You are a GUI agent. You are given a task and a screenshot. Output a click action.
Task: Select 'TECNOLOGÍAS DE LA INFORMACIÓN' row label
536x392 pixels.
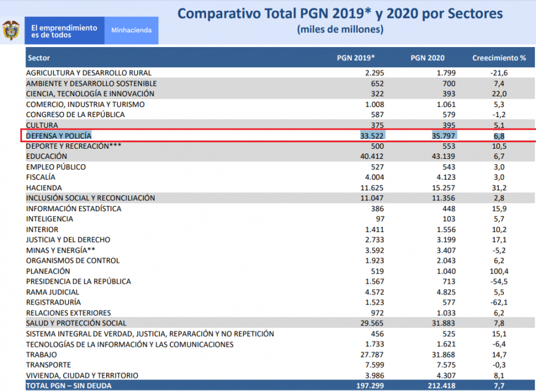(130, 344)
